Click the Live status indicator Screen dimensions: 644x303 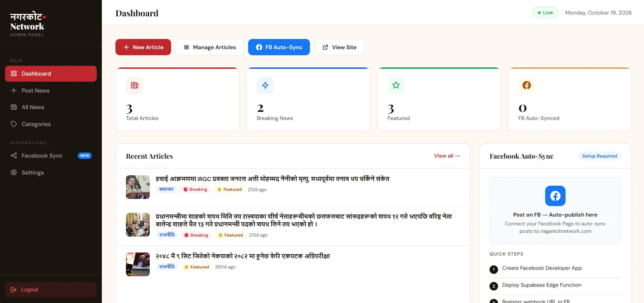(545, 12)
